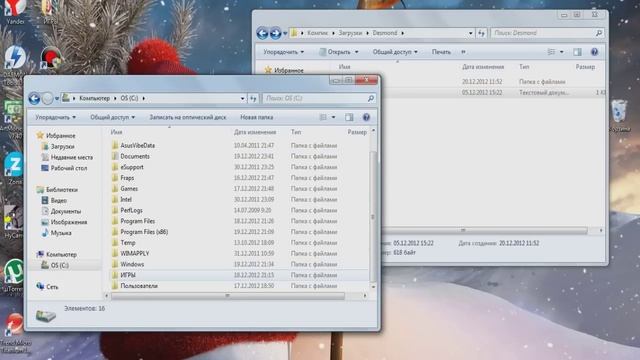This screenshot has height=360, width=640.
Task: Select the Games folder
Action: (x=129, y=189)
